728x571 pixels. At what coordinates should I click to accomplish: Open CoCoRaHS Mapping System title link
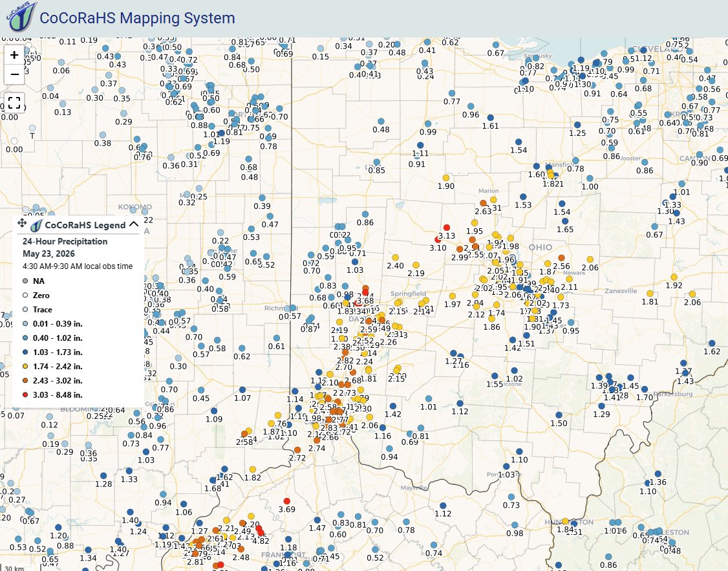click(x=138, y=18)
